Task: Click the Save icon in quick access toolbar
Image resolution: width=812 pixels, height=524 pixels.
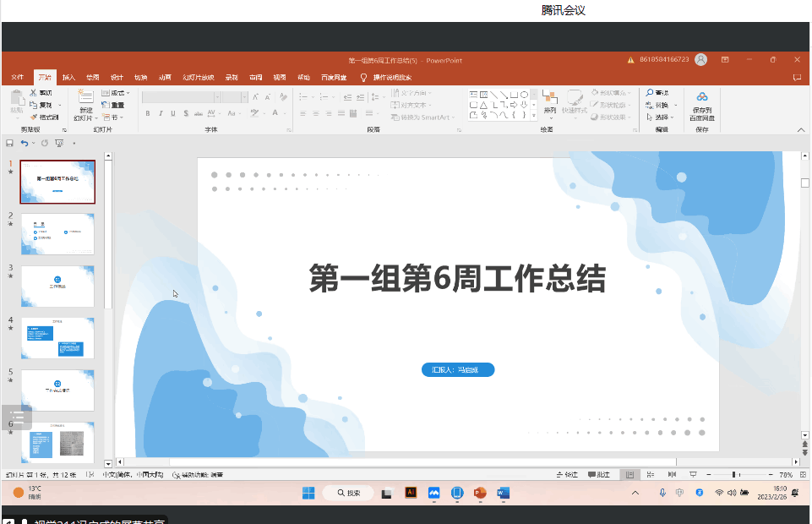Action: [x=9, y=143]
